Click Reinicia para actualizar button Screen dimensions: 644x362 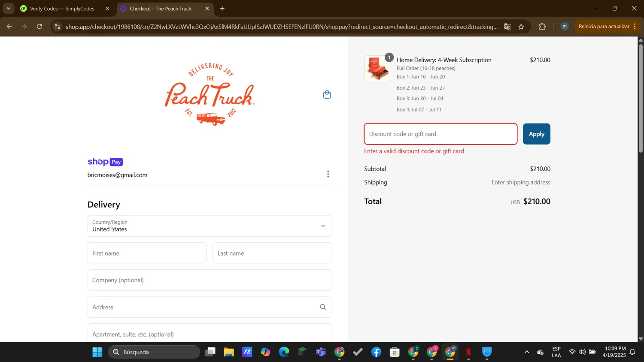tap(608, 27)
